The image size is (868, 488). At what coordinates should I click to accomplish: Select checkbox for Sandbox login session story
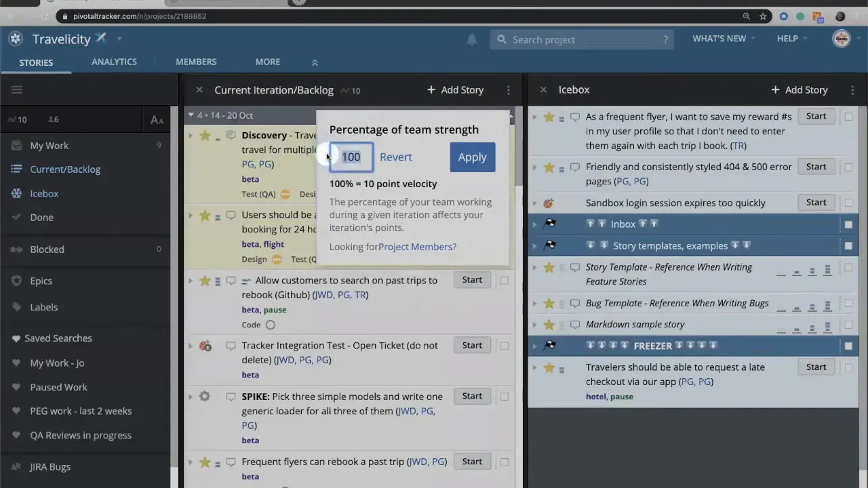(x=848, y=203)
